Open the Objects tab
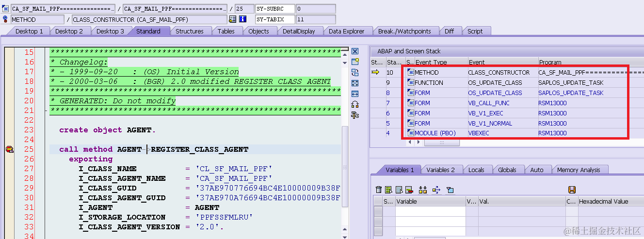The width and height of the screenshot is (644, 239). click(258, 31)
